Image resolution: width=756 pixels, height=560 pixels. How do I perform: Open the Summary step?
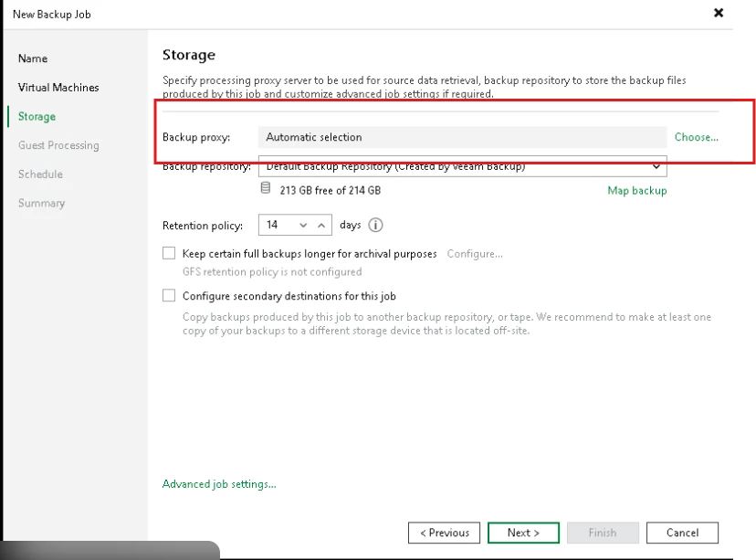(x=41, y=203)
